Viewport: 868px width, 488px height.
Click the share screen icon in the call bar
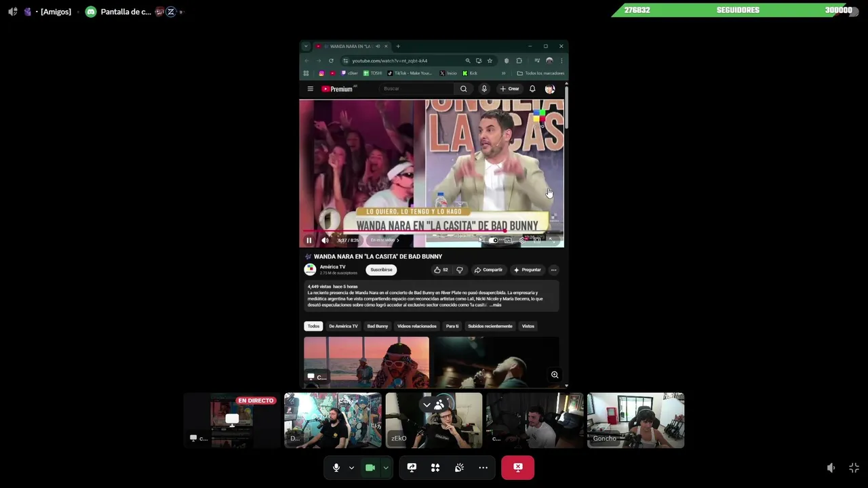coord(412,468)
